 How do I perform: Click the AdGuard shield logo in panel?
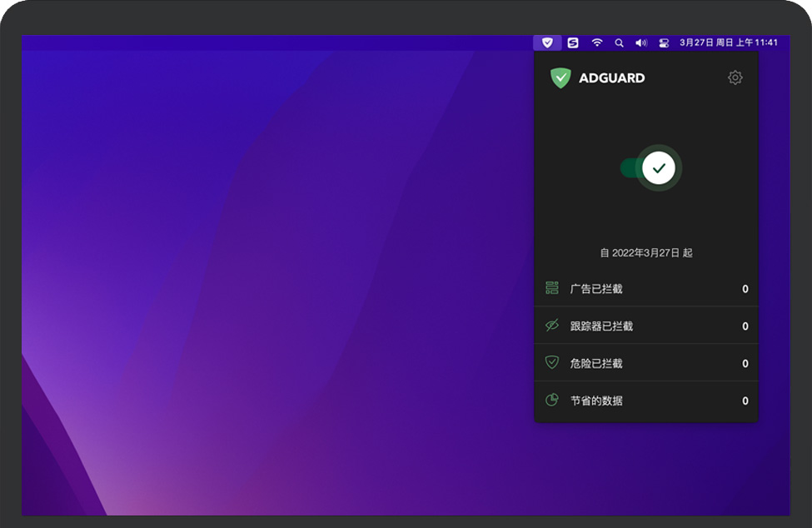tap(560, 78)
